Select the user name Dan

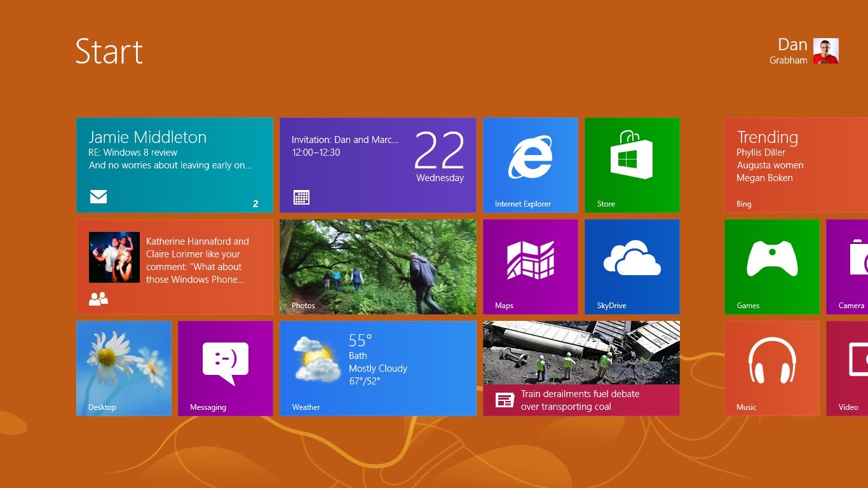click(792, 44)
